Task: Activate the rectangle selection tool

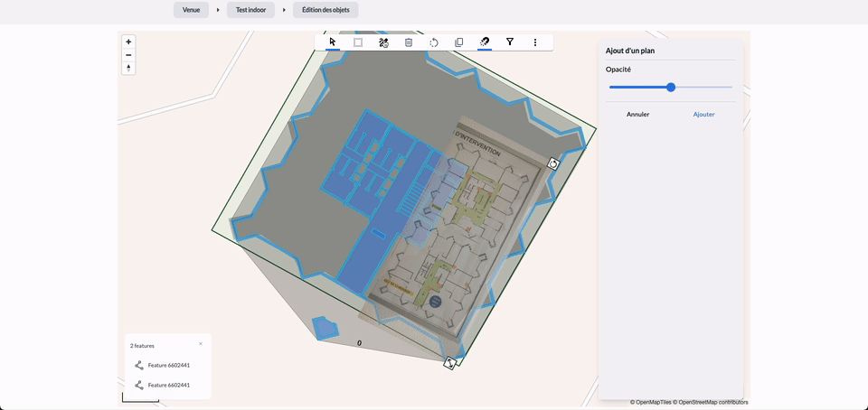Action: pos(358,42)
